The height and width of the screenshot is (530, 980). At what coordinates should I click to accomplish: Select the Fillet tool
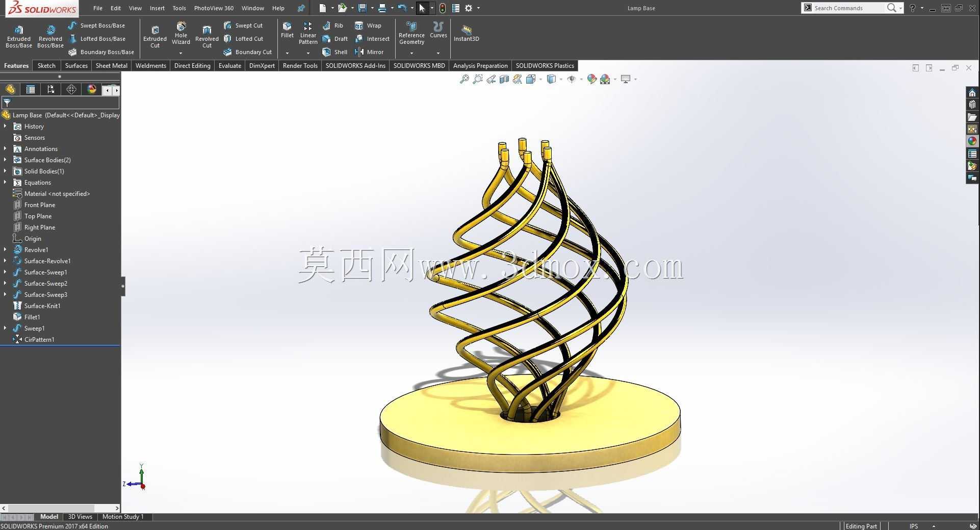point(287,30)
